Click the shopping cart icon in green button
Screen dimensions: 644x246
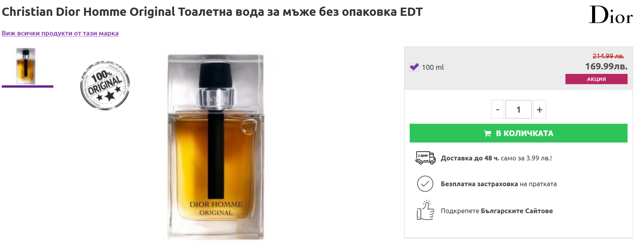[487, 133]
